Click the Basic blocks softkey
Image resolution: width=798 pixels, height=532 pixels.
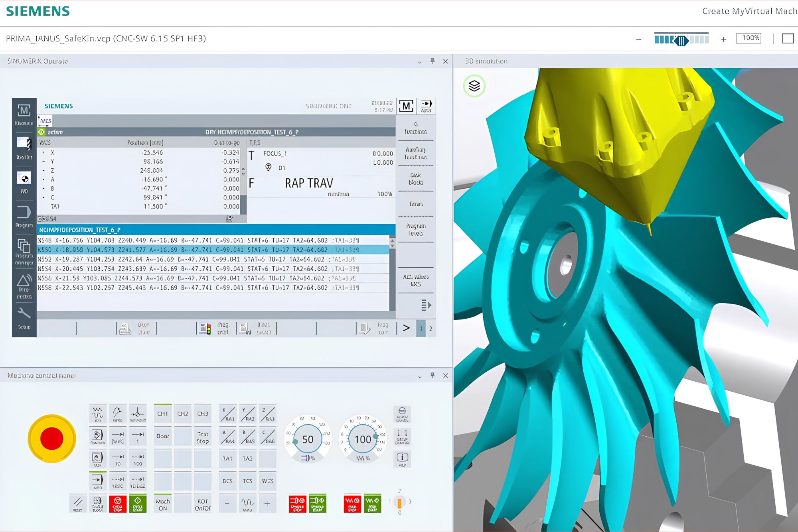coord(416,178)
